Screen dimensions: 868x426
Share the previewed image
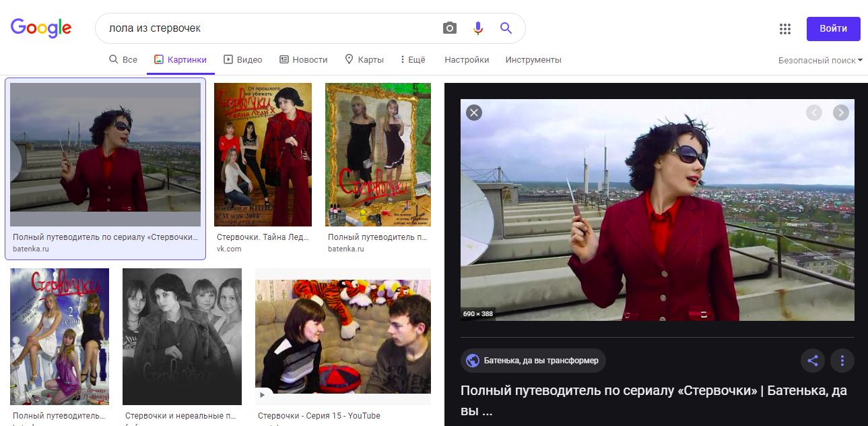[x=813, y=361]
